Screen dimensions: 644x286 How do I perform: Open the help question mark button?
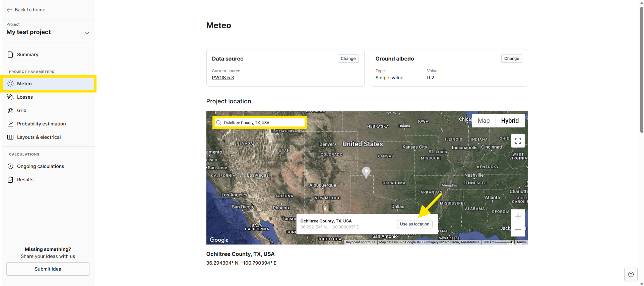click(631, 274)
